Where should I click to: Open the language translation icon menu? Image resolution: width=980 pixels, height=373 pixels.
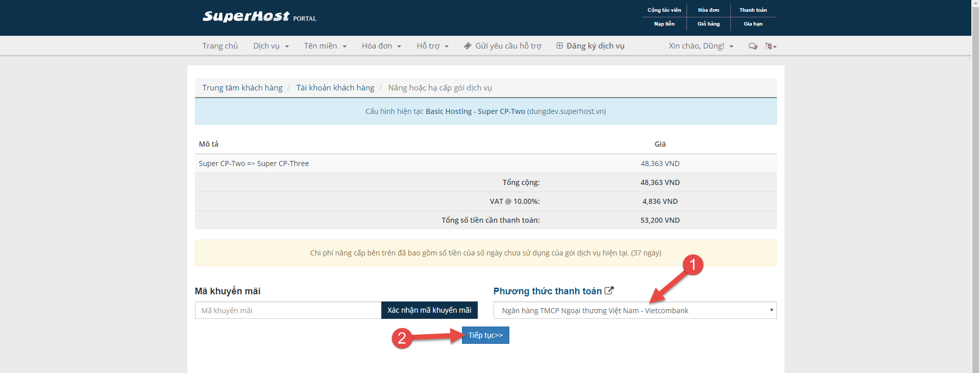pyautogui.click(x=770, y=46)
